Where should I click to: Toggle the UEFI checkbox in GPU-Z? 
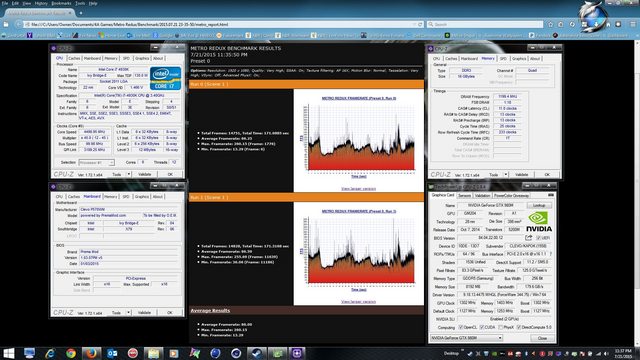point(539,238)
